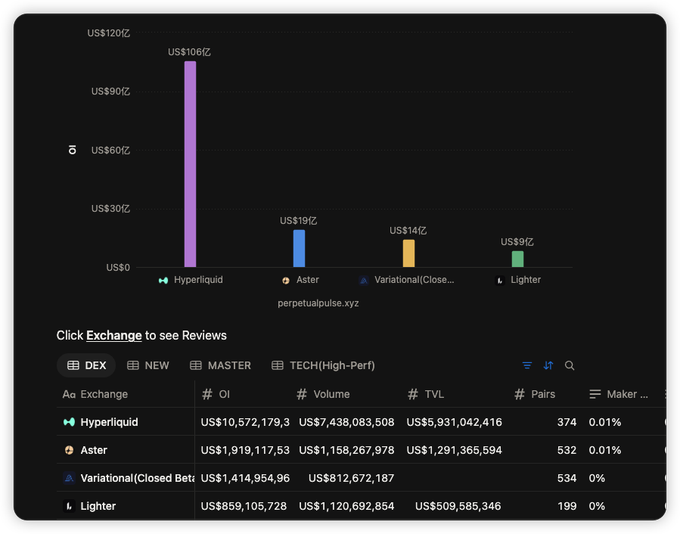Open the Exchange link in heading
This screenshot has width=680, height=534.
click(x=114, y=335)
